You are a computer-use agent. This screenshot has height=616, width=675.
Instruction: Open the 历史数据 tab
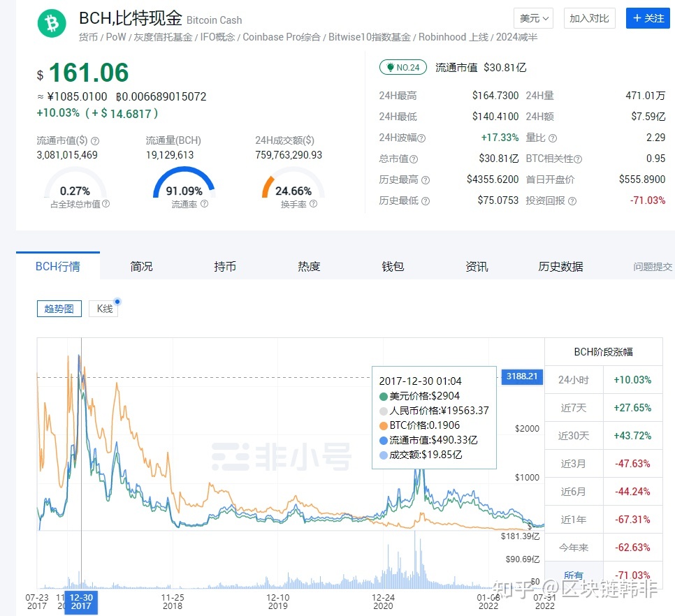point(560,266)
